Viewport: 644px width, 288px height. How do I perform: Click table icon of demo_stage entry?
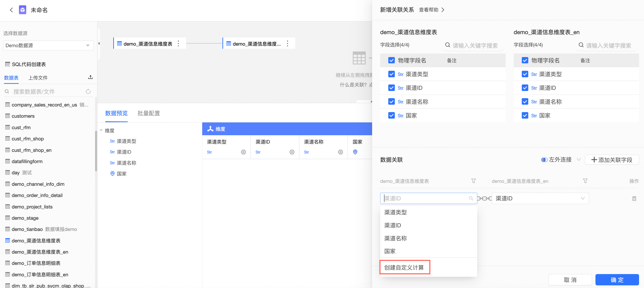(x=8, y=218)
